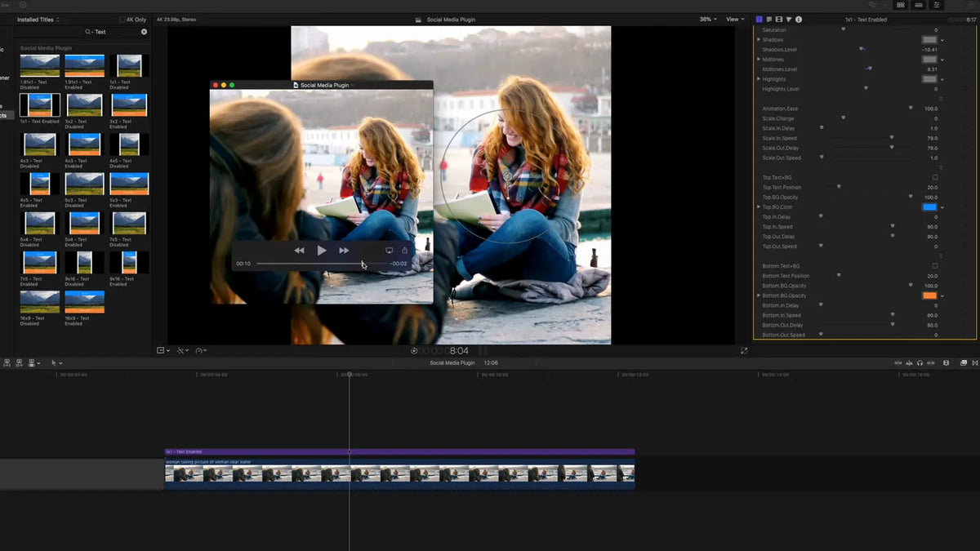Open the transform tool menu below viewer
Viewport: 980px width, 551px height.
click(x=163, y=350)
